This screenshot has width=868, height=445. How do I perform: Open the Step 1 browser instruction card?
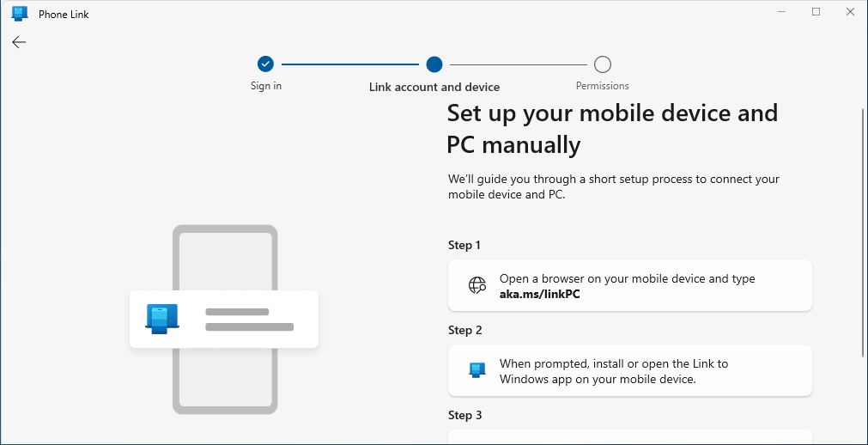630,285
